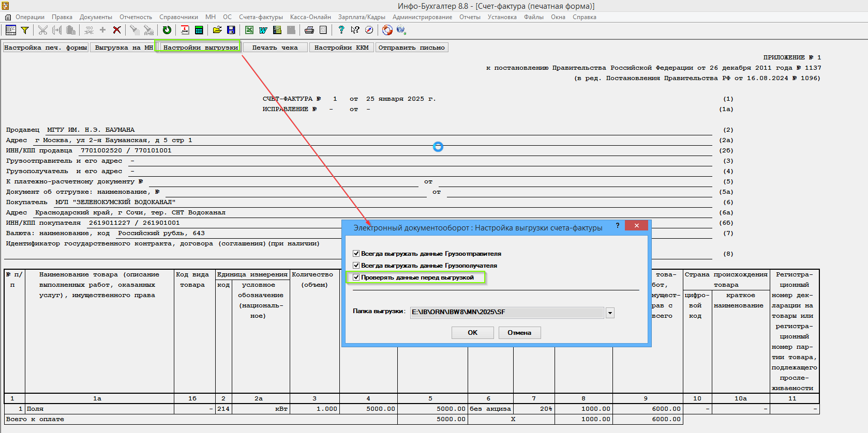Click 'Выгрузка на МН' button
This screenshot has height=433, width=868.
(x=124, y=48)
